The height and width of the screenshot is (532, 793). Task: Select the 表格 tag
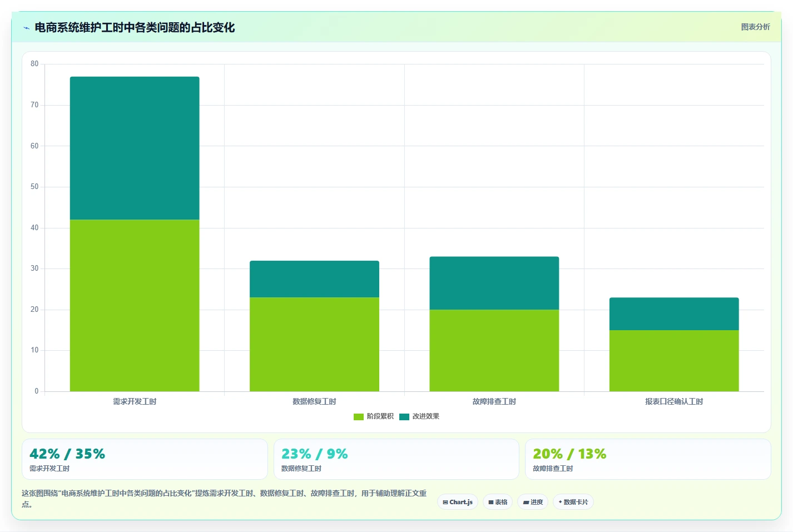(x=498, y=502)
